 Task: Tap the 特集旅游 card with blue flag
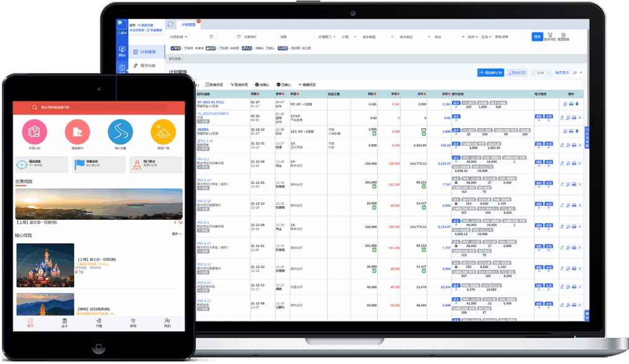click(98, 165)
